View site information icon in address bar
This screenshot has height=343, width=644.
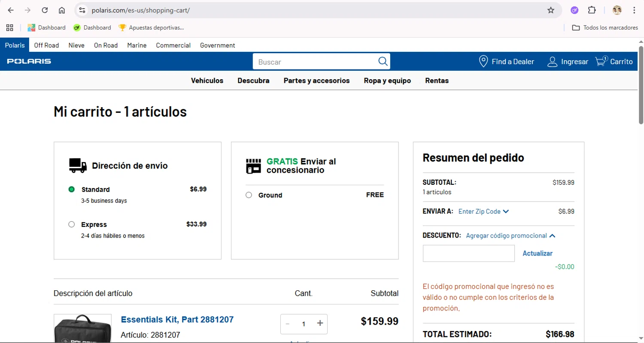82,10
